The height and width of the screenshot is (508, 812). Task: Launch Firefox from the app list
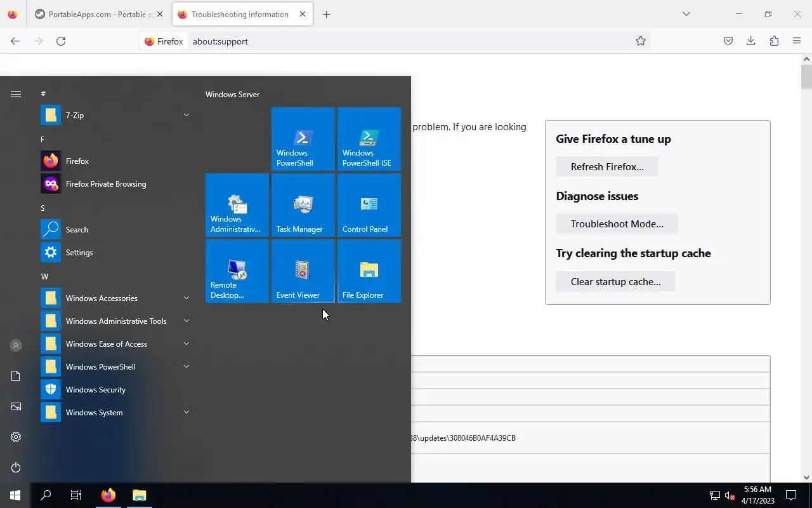coord(117,161)
